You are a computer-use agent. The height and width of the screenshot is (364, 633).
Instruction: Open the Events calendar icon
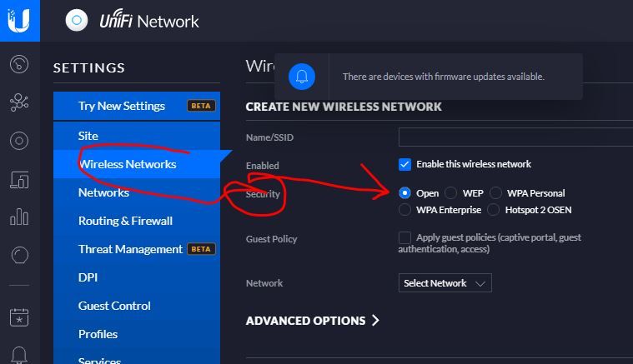coord(19,317)
